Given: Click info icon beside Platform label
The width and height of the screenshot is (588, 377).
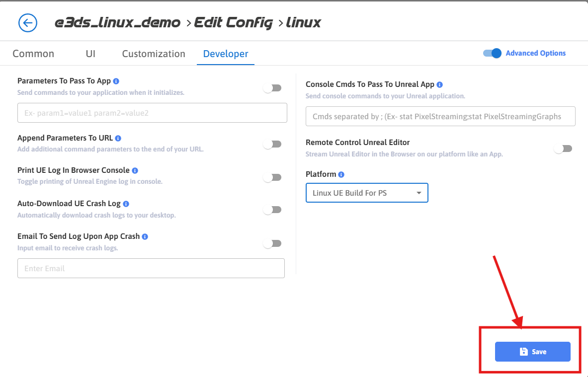Looking at the screenshot, I should click(341, 174).
